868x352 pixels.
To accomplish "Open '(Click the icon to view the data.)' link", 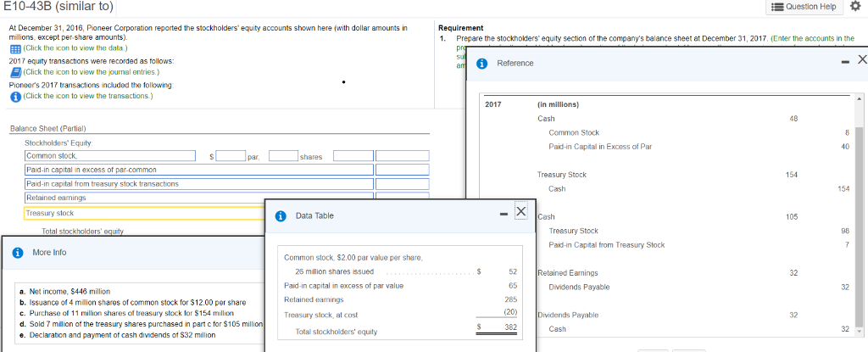I will click(x=75, y=49).
